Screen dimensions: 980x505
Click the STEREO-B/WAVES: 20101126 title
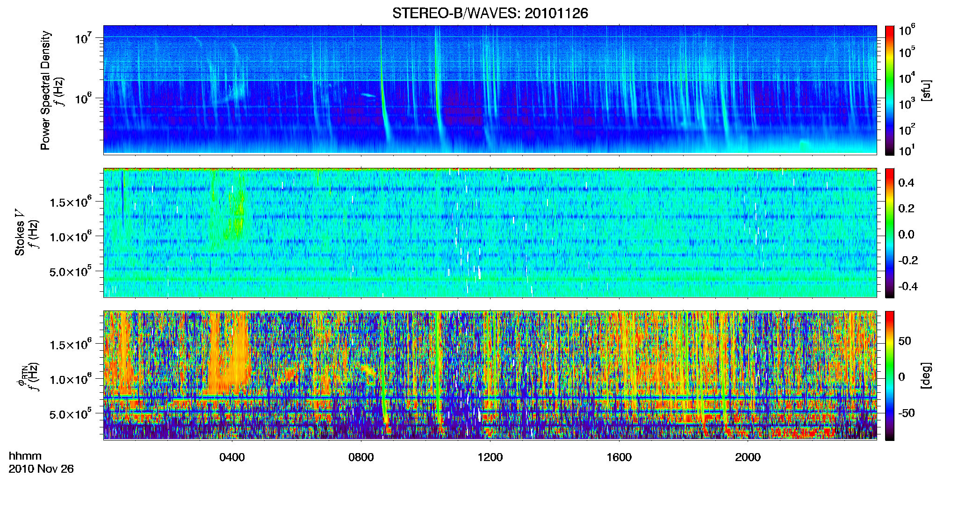pos(490,13)
